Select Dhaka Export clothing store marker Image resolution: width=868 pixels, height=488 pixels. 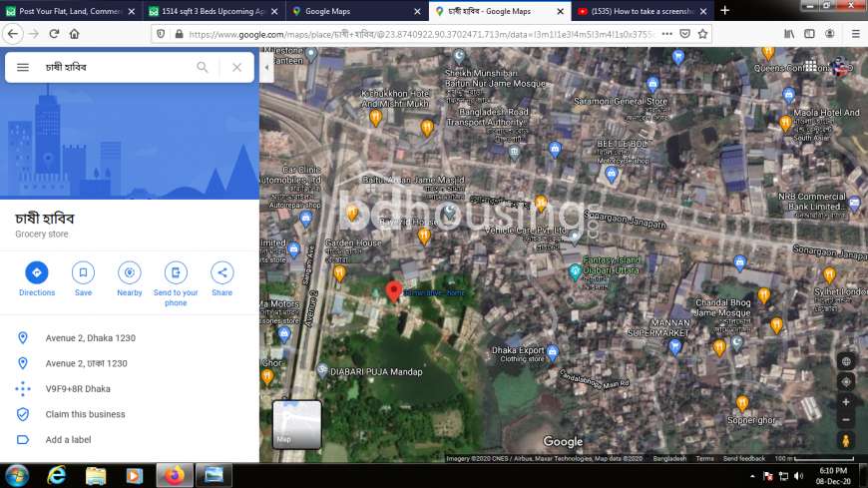[552, 351]
